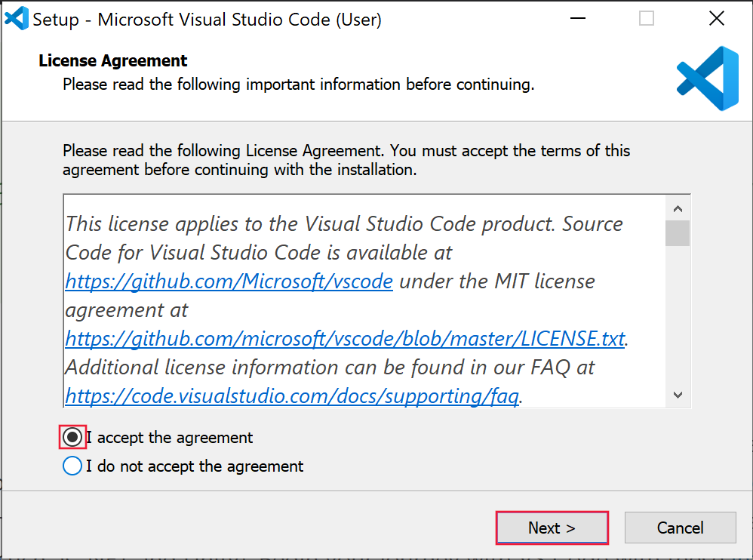The height and width of the screenshot is (560, 753).
Task: Select "I accept the agreement" radio button
Action: pyautogui.click(x=72, y=437)
